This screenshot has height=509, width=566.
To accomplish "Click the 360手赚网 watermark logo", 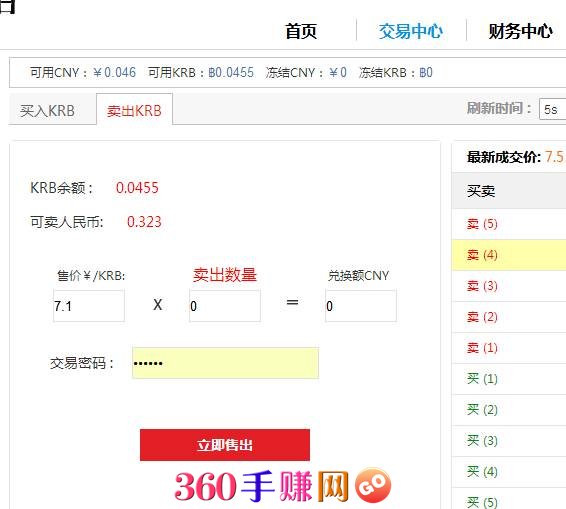I will [x=283, y=486].
